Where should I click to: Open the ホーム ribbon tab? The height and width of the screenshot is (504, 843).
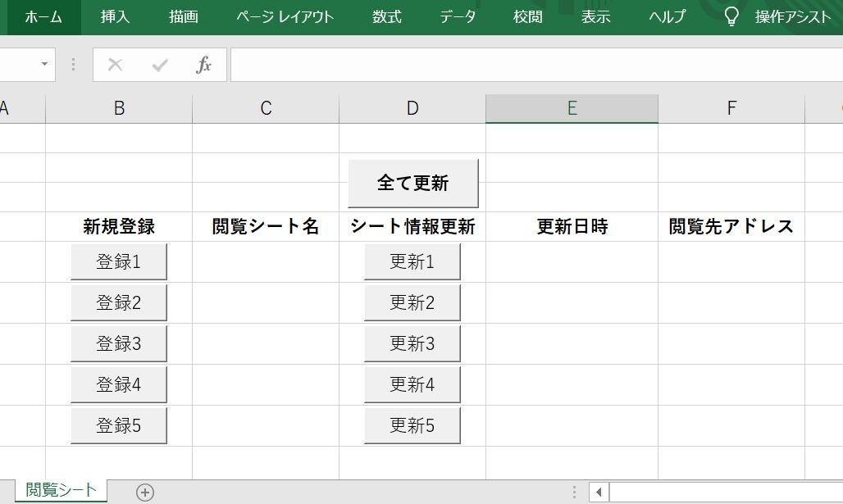(43, 17)
